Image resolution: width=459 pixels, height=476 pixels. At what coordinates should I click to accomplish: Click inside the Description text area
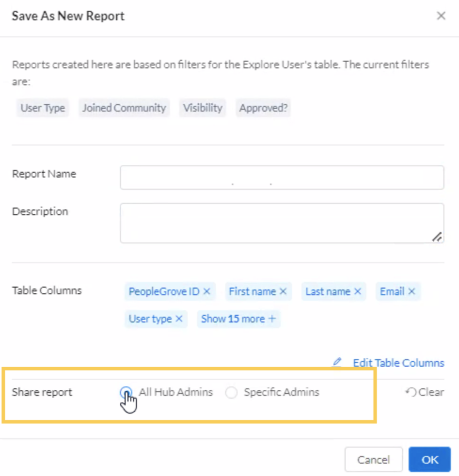tap(282, 223)
